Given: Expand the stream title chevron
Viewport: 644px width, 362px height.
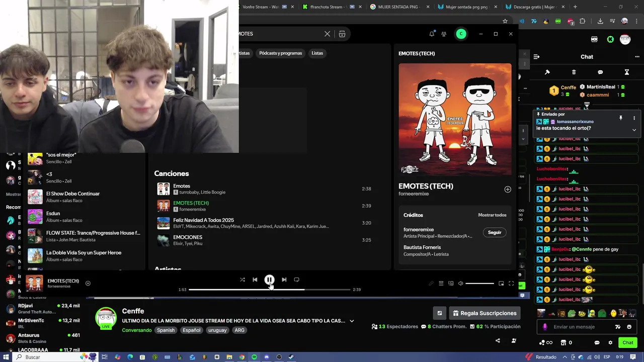Looking at the screenshot, I should click(352, 321).
